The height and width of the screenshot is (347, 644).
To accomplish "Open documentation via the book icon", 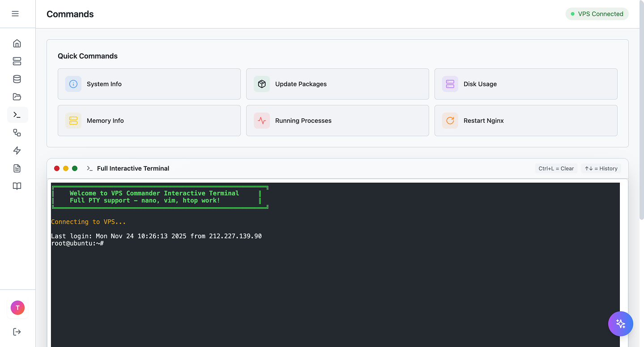I will (x=17, y=186).
